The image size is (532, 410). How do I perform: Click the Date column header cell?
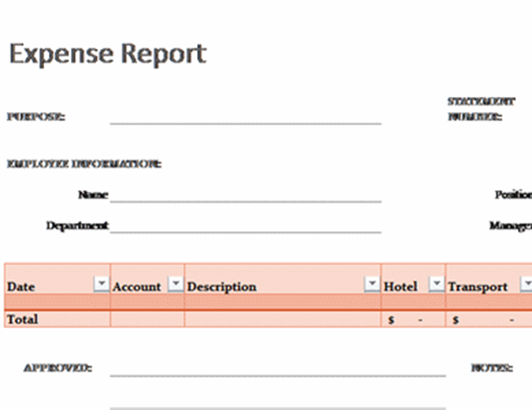click(x=47, y=286)
